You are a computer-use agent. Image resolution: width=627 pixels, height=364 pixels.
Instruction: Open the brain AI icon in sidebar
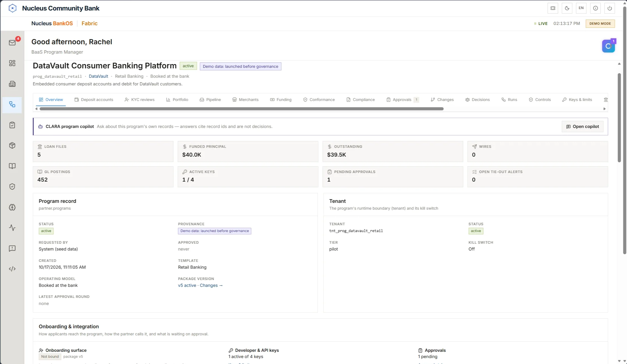coord(12,207)
